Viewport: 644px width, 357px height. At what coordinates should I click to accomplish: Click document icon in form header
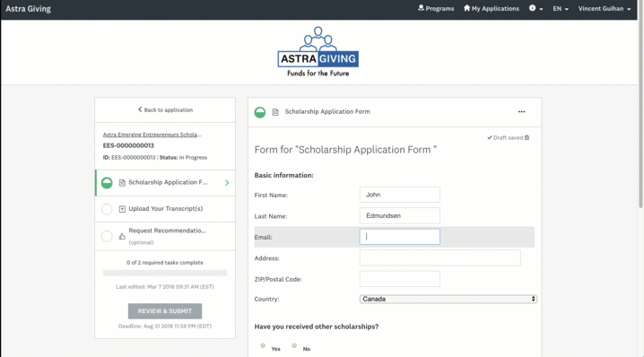275,112
